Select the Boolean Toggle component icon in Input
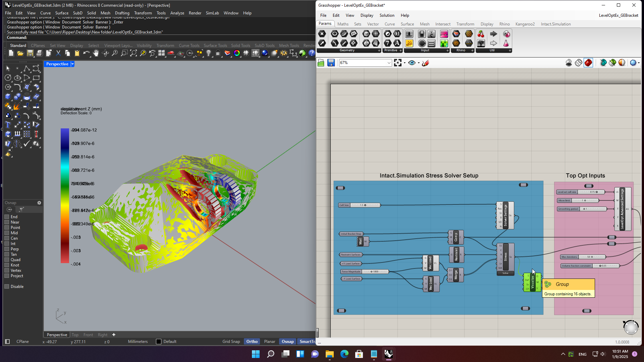This screenshot has height=362, width=644. [x=422, y=34]
